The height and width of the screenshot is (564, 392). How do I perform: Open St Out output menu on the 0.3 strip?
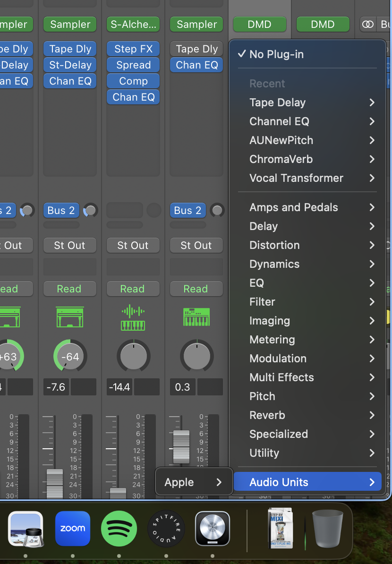click(x=196, y=245)
